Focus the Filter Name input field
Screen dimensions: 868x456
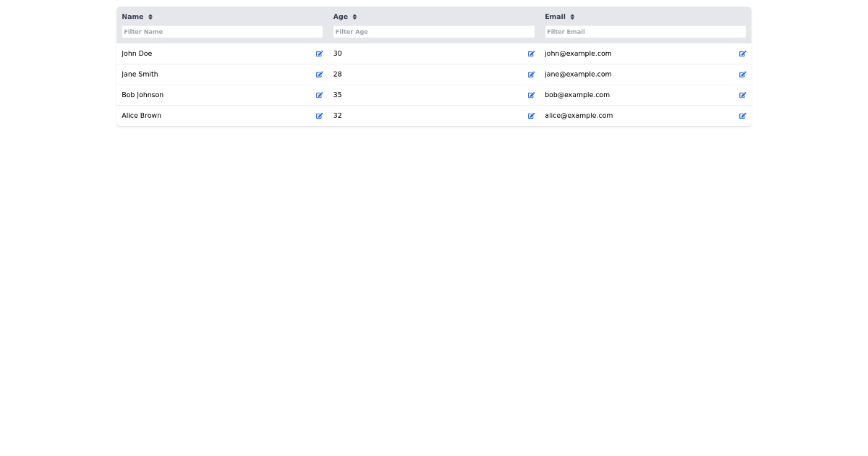pyautogui.click(x=222, y=32)
